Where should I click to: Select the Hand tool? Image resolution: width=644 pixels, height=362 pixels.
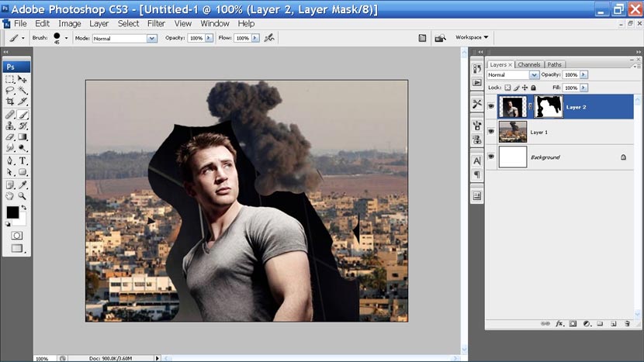(x=10, y=196)
